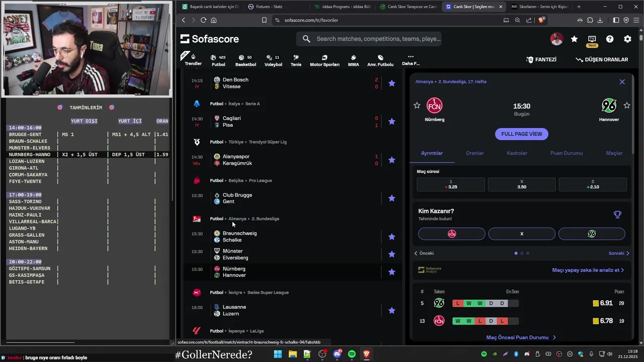Open the Tenis category
644x362 pixels.
(296, 60)
